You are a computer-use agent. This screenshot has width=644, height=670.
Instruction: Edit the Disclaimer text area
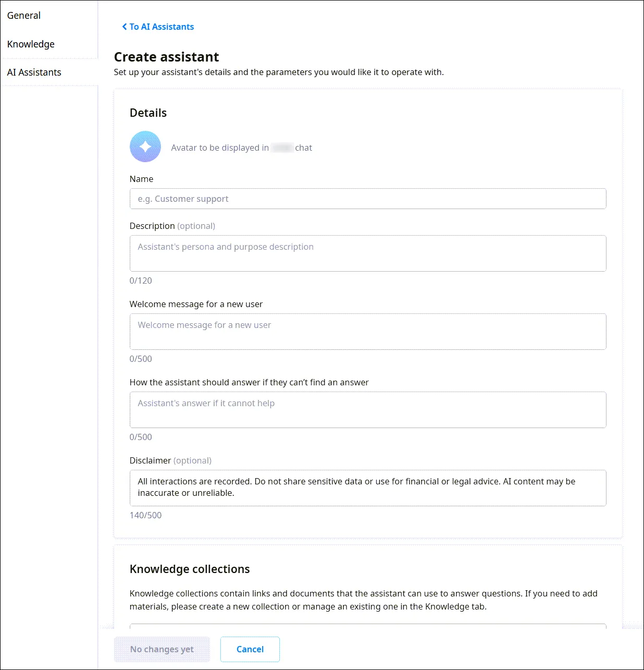coord(368,488)
